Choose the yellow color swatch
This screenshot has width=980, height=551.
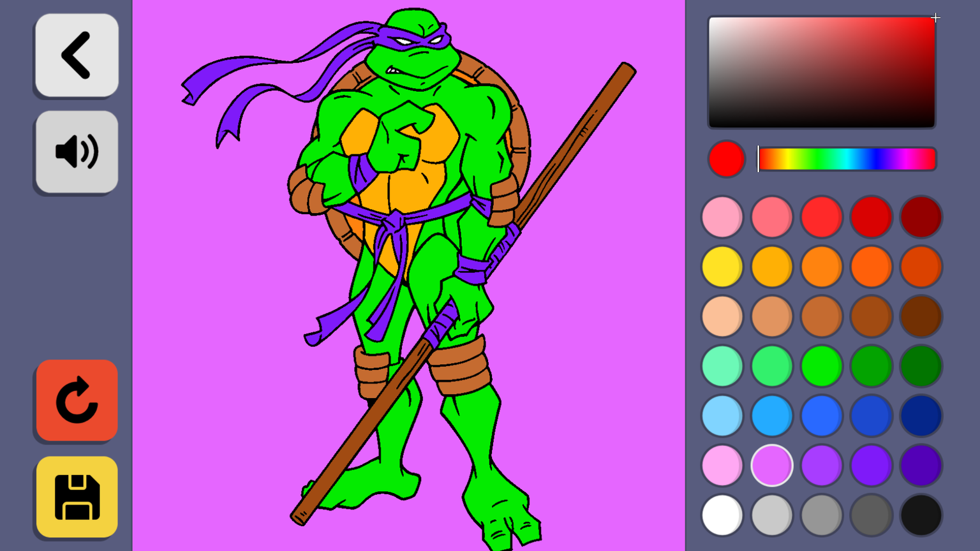click(722, 267)
